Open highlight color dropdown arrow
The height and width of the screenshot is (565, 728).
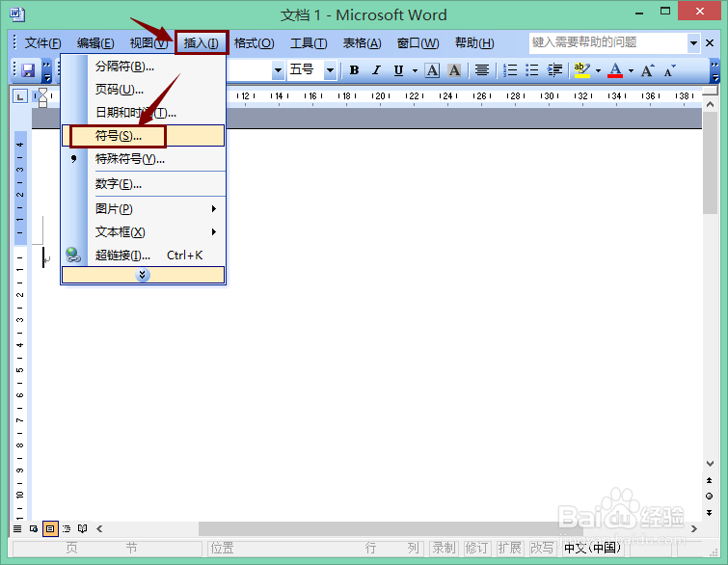598,70
